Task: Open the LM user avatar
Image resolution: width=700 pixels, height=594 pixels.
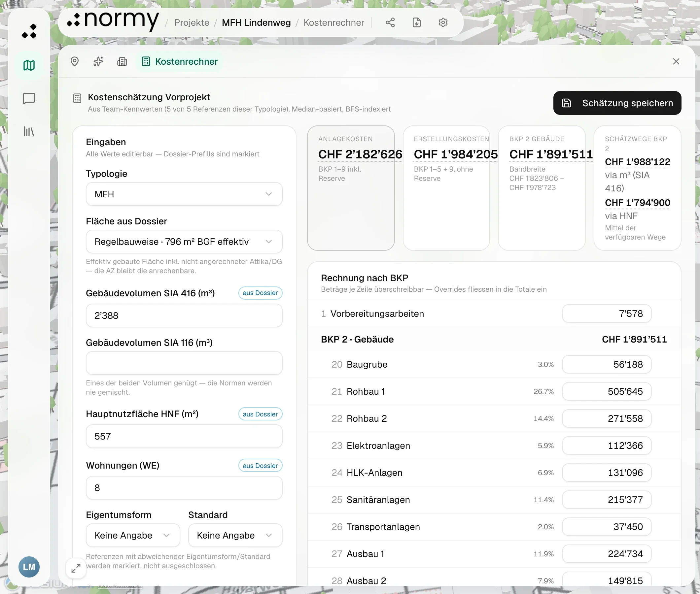Action: pos(29,567)
